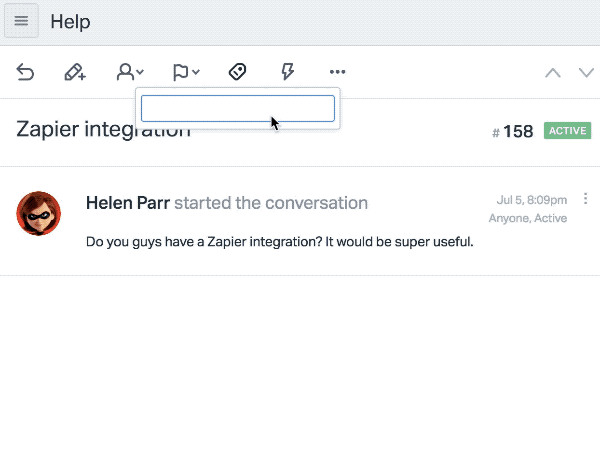Viewport: 600px width, 474px height.
Task: Click the Zapier integration subject title
Action: (103, 129)
